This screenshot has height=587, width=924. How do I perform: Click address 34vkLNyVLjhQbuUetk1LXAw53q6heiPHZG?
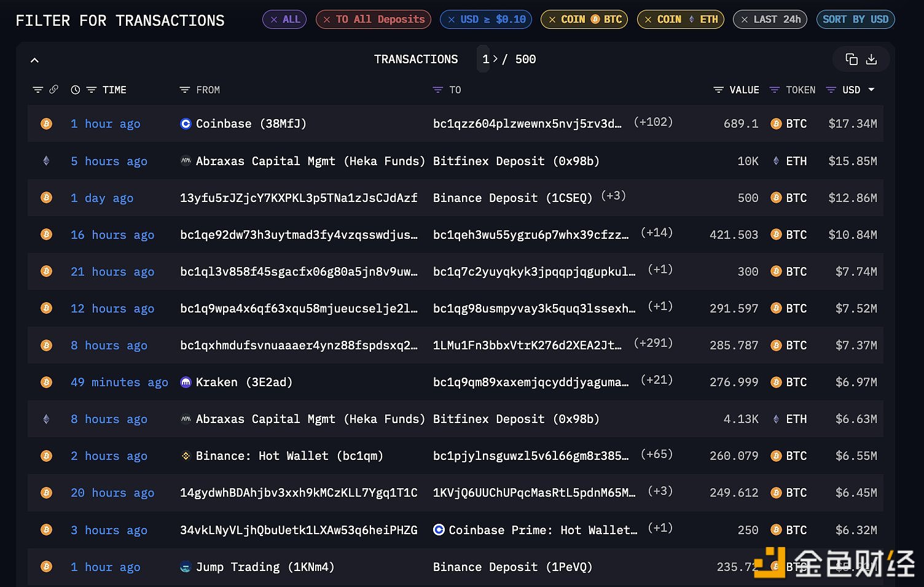[x=299, y=530]
